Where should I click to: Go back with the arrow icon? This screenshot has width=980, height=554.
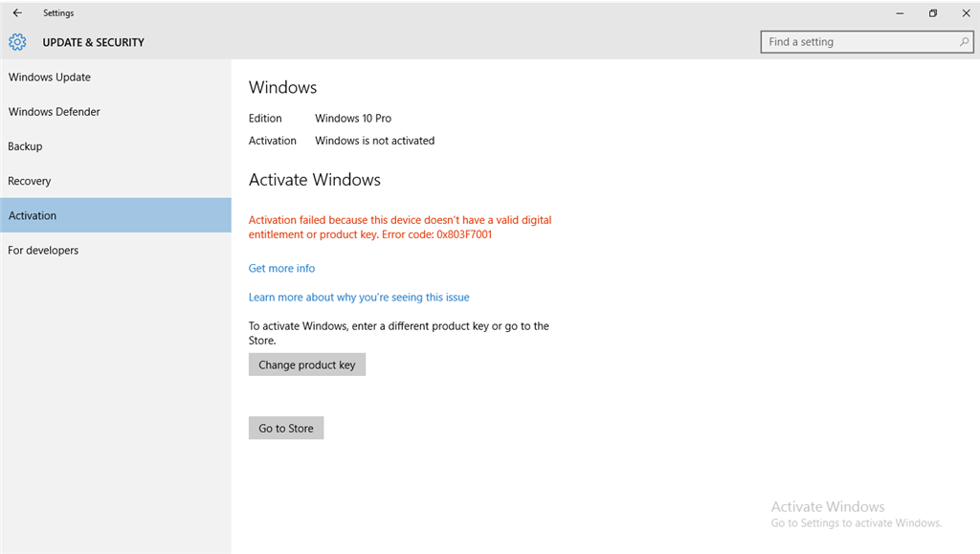tap(17, 12)
